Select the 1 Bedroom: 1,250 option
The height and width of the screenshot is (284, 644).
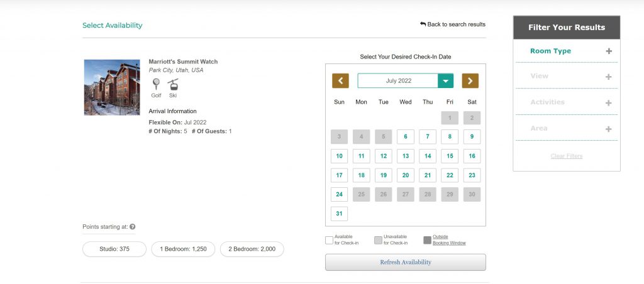tap(183, 249)
